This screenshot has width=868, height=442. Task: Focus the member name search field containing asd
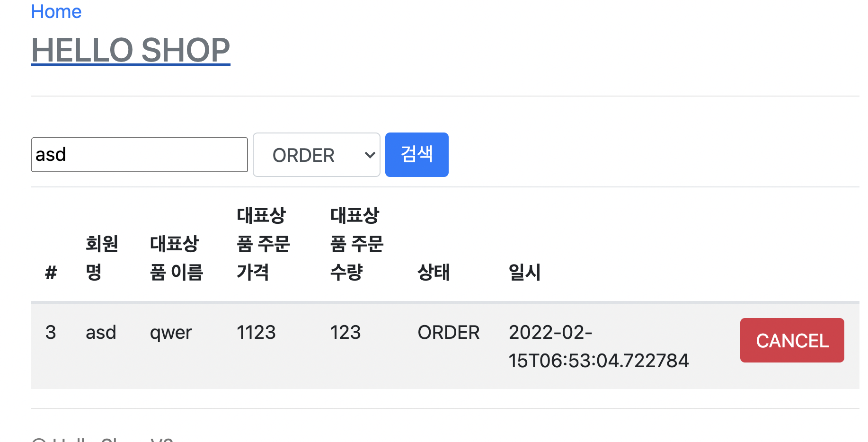[140, 155]
